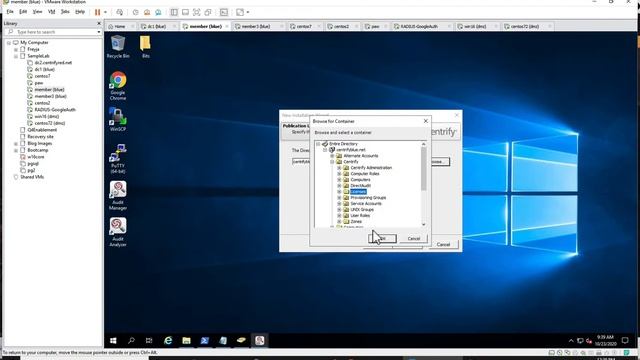
Task: Switch to the RADIUS-GoogleAuth tab
Action: click(419, 26)
